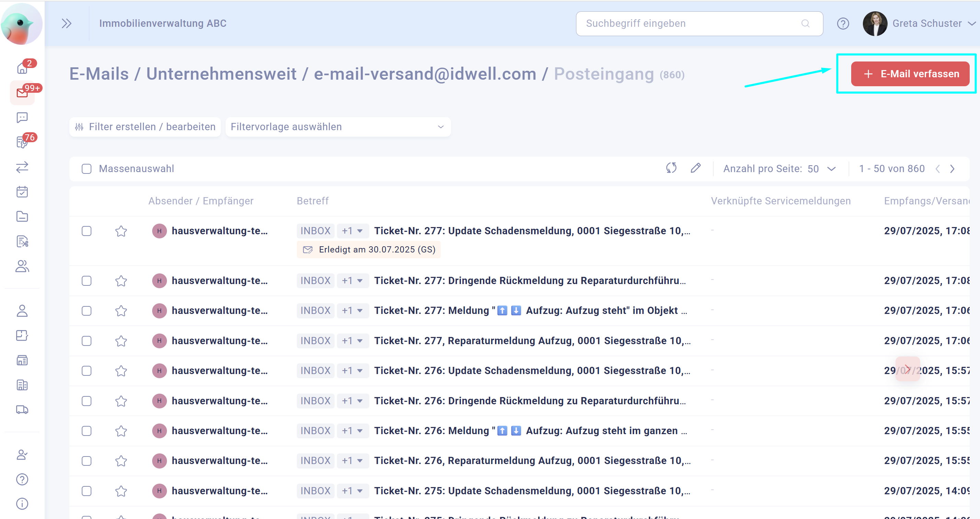Go to next page of emails
The width and height of the screenshot is (980, 519).
point(952,169)
